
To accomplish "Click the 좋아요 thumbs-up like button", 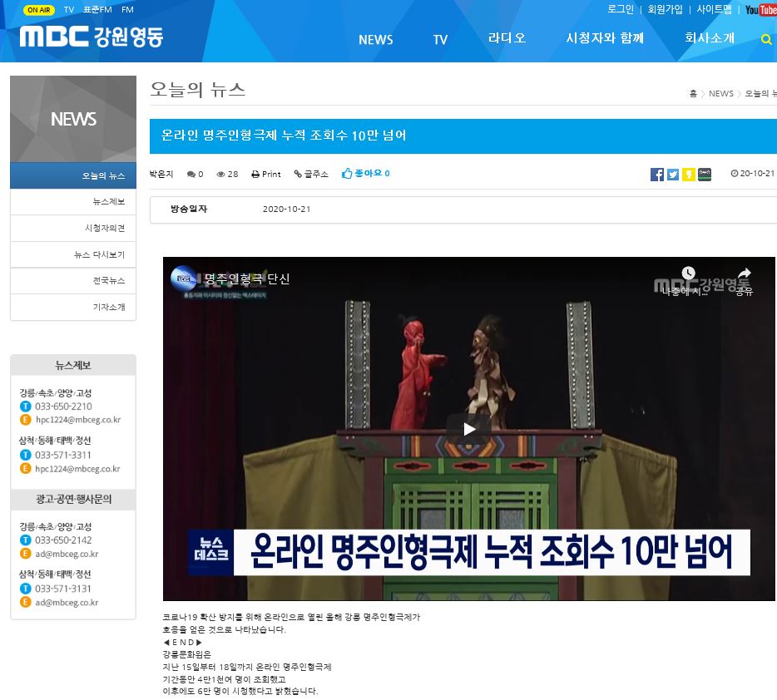I will (x=366, y=173).
